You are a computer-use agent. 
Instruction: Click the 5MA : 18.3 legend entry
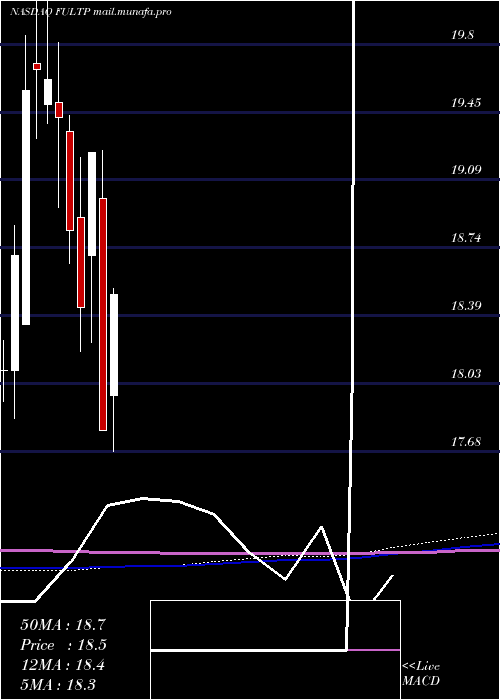tap(58, 684)
